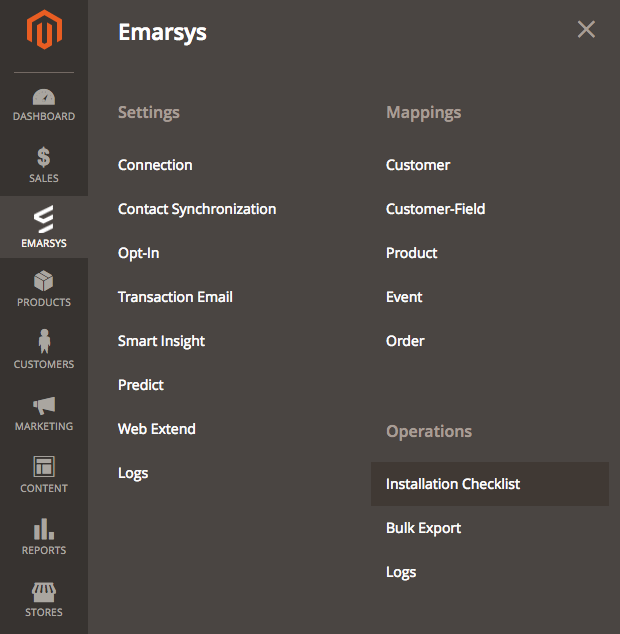The width and height of the screenshot is (620, 634).
Task: Close the Emarsys submenu panel
Action: 586,30
